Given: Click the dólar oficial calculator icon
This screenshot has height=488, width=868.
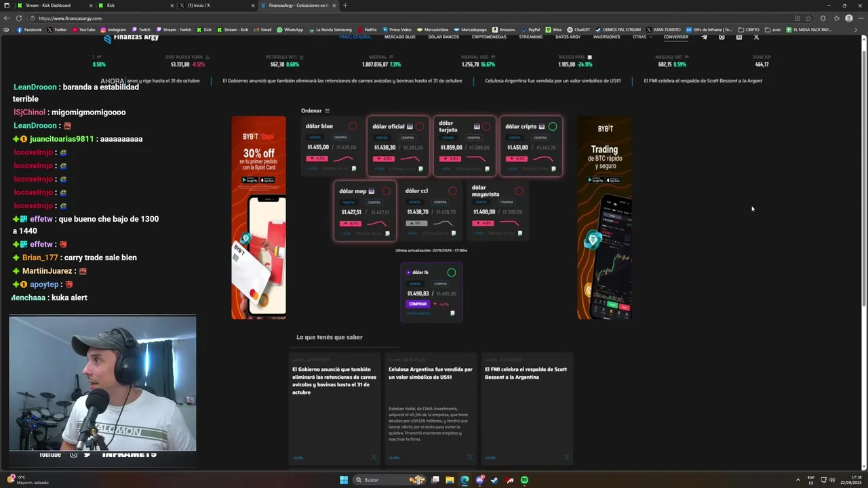Looking at the screenshot, I should pos(410,127).
